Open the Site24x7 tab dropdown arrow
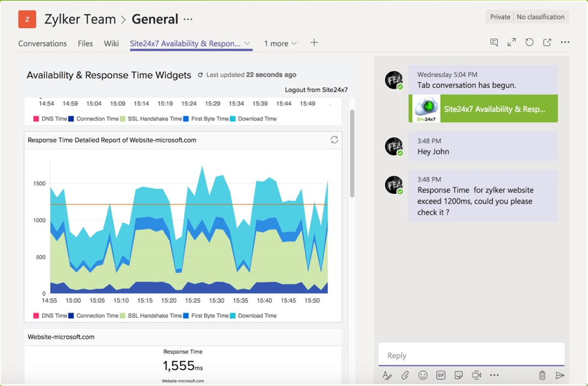Viewport: 588px width, 386px height. click(247, 43)
